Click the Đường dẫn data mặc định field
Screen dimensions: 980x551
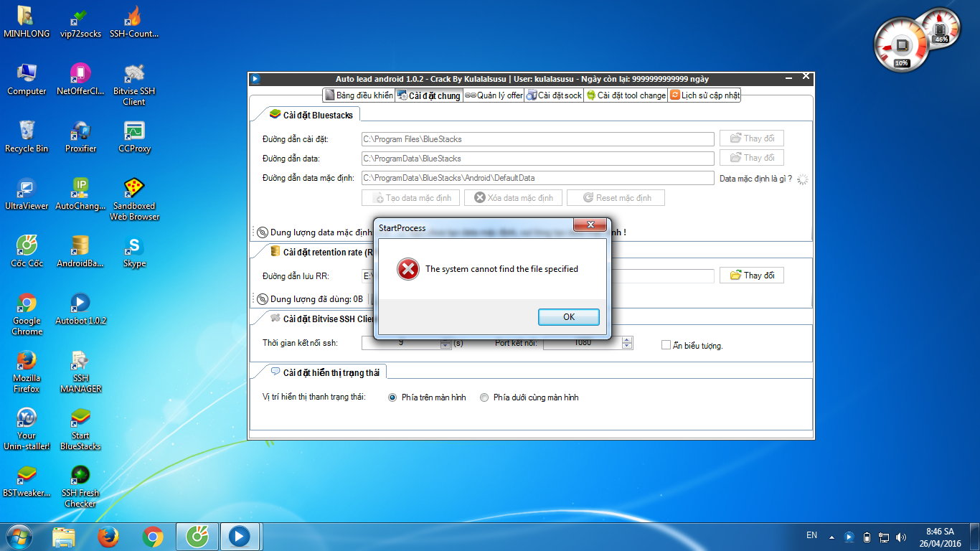(x=538, y=178)
